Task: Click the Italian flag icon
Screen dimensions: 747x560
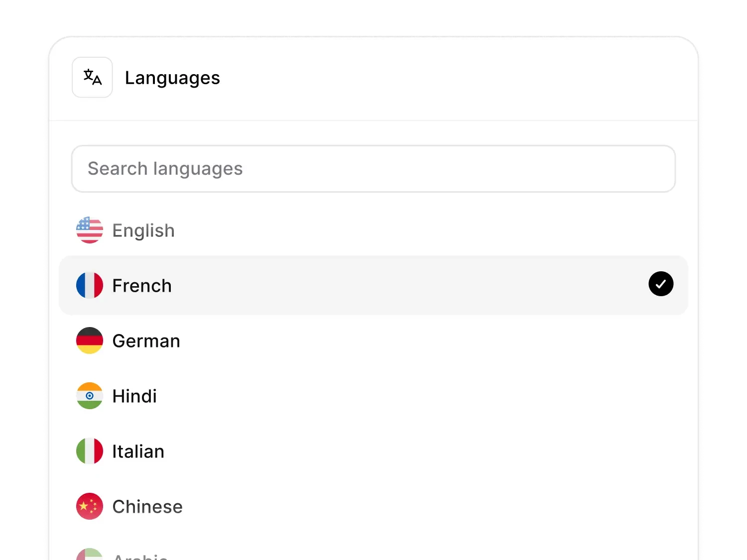Action: click(90, 451)
